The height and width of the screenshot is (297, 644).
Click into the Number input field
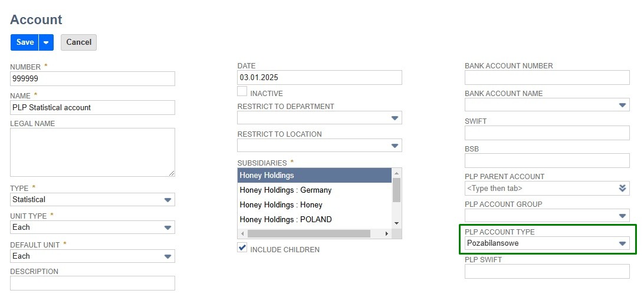93,78
